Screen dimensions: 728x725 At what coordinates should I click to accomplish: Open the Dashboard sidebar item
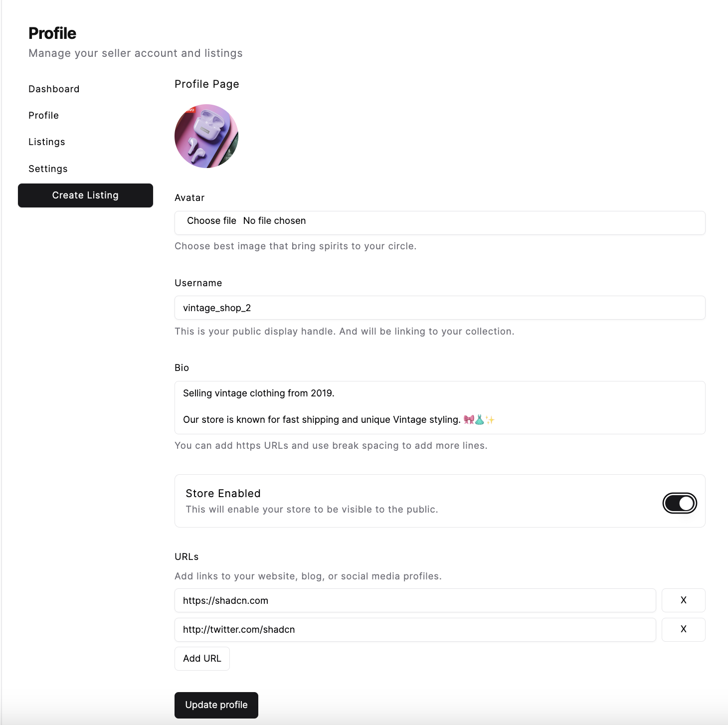click(x=54, y=89)
